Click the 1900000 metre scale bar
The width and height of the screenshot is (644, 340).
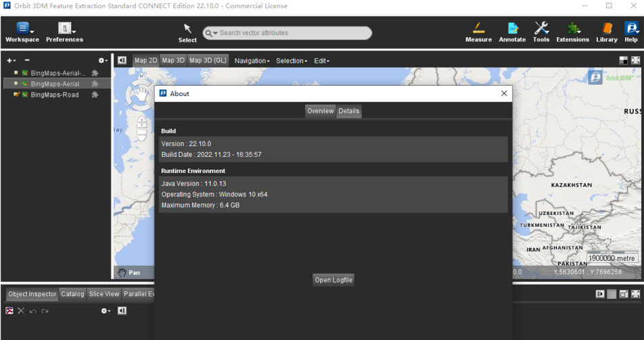pos(612,258)
